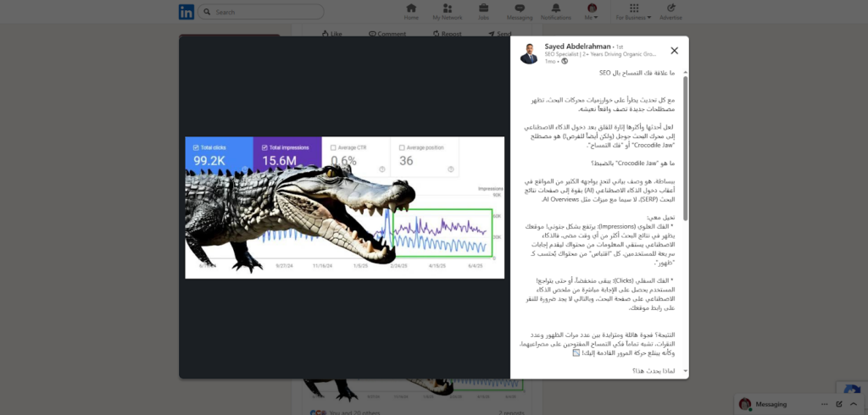Viewport: 868px width, 415px height.
Task: Click the LinkedIn logo icon
Action: (186, 12)
